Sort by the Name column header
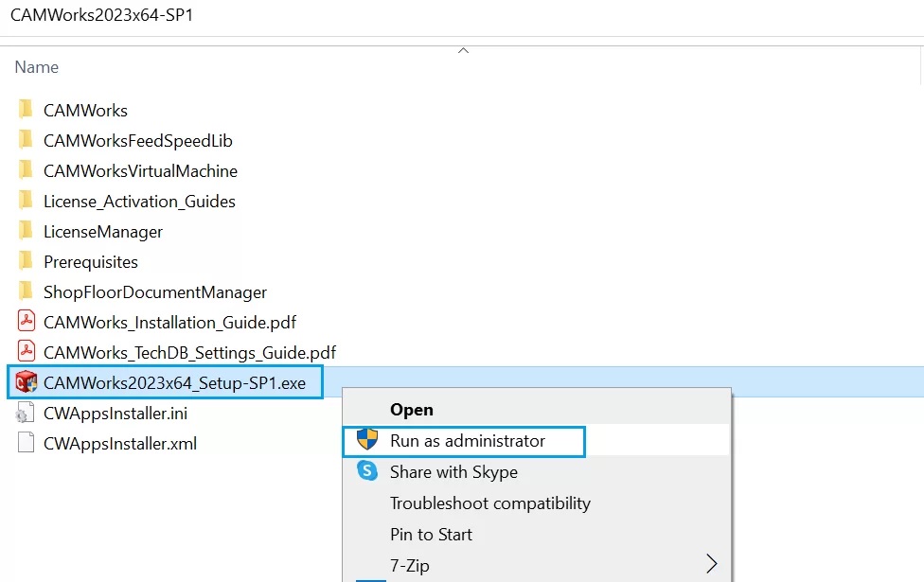 [x=37, y=67]
